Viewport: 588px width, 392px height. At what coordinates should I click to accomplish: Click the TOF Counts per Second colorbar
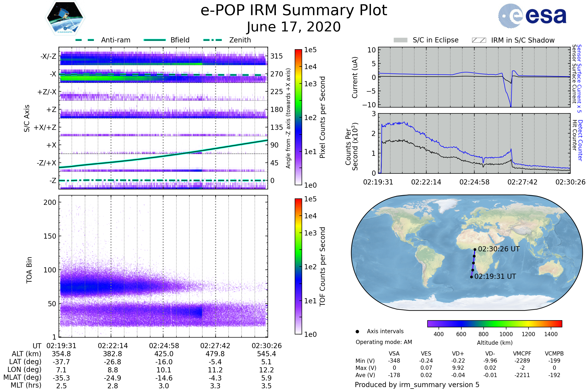tap(298, 266)
